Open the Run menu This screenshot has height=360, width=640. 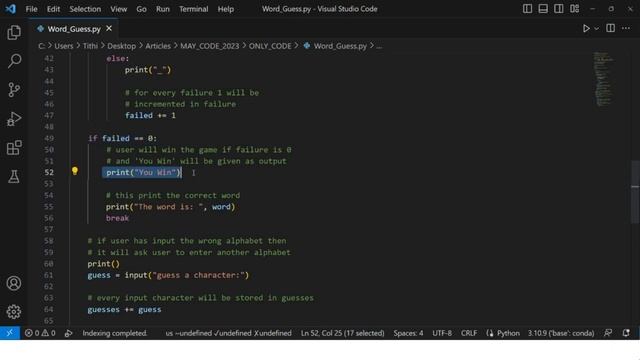162,9
